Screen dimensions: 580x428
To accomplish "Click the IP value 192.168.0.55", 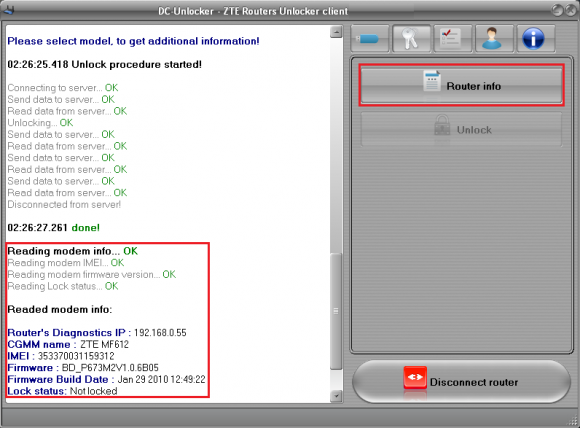I will (160, 333).
